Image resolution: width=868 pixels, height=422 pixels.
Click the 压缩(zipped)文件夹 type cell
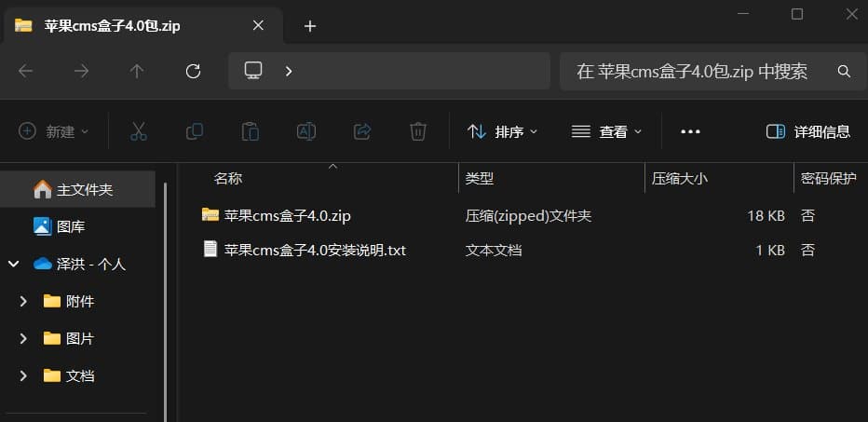coord(529,215)
